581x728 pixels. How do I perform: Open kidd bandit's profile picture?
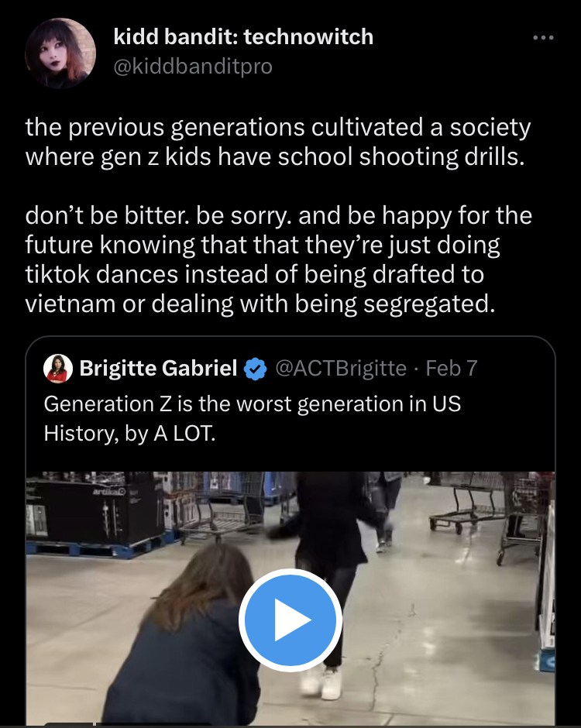[x=58, y=52]
